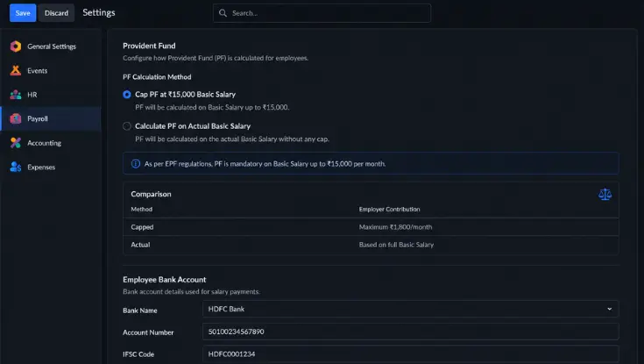
Task: Select Cap PF at ₹15,000 Basic Salary
Action: point(127,95)
